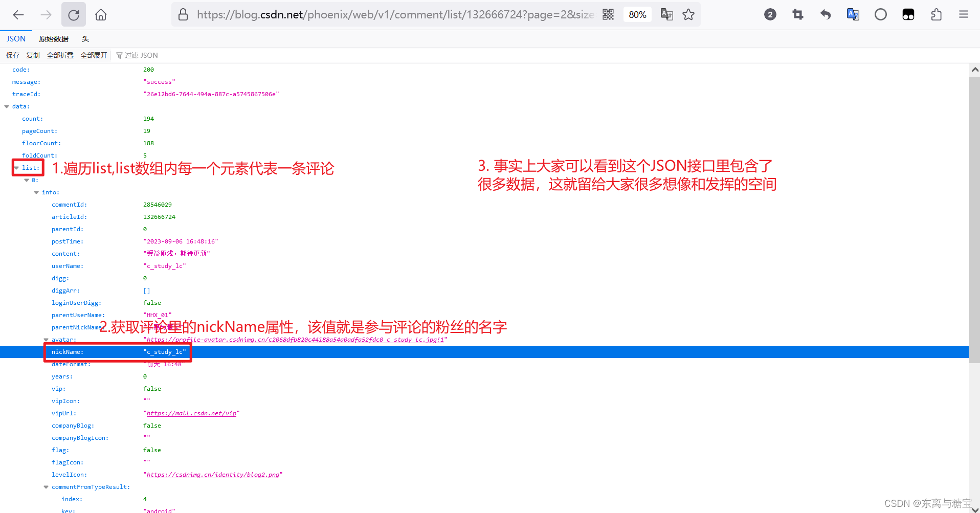
Task: Click the message value success
Action: pos(159,82)
